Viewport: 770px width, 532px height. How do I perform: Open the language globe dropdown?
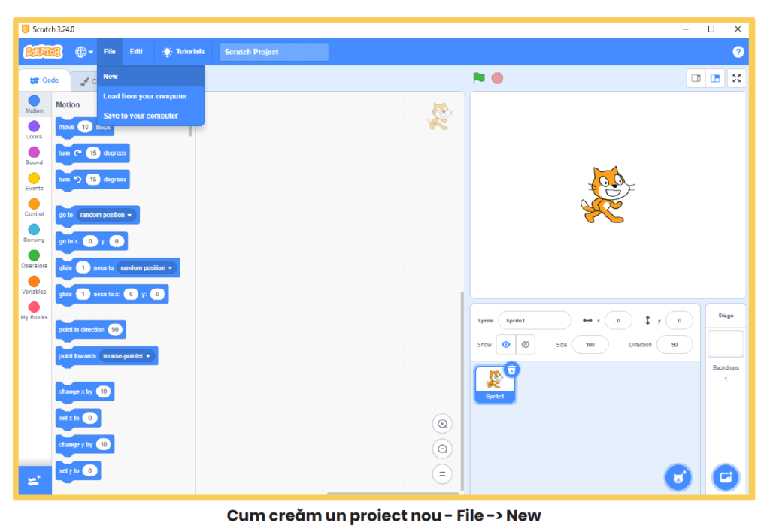pos(83,52)
